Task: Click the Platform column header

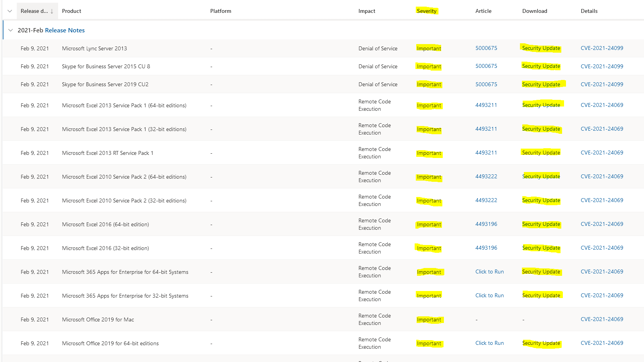Action: [221, 11]
